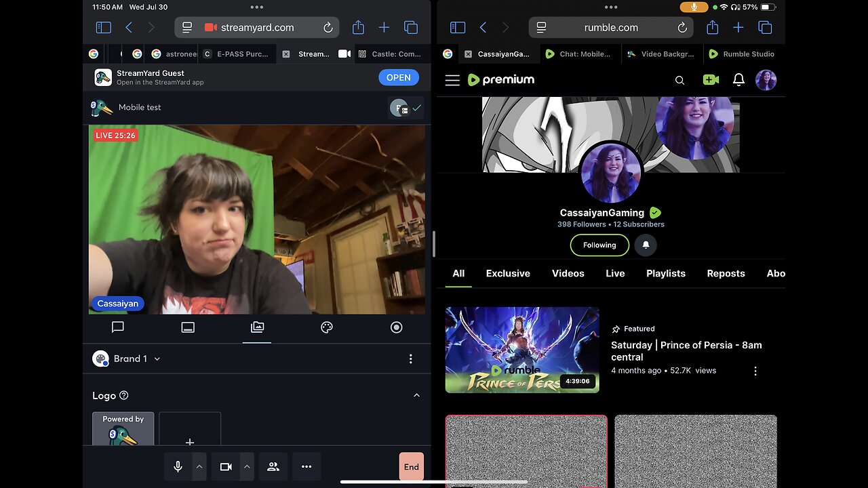Go back in the StreamYard Safari window
The height and width of the screenshot is (488, 868).
coord(129,28)
